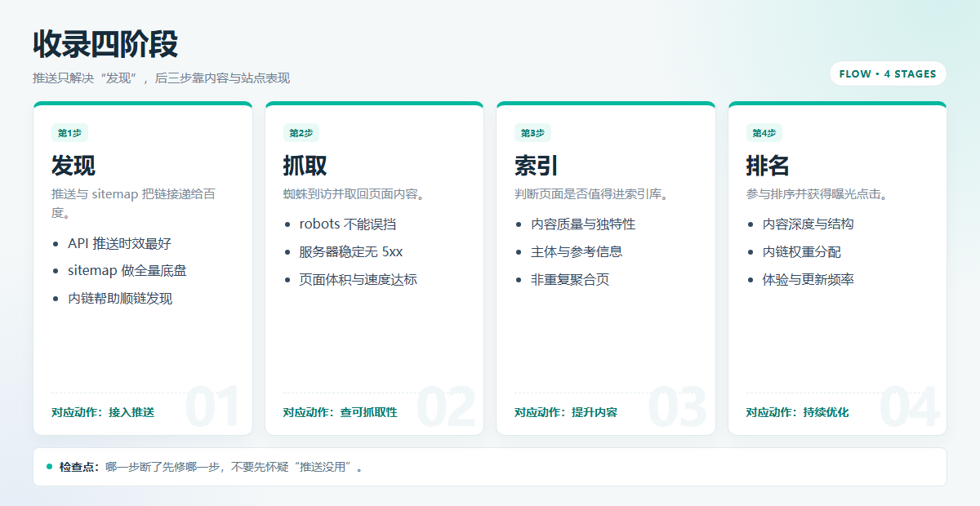Click the bullet robots 不能误挡
The image size is (980, 506).
tap(348, 224)
